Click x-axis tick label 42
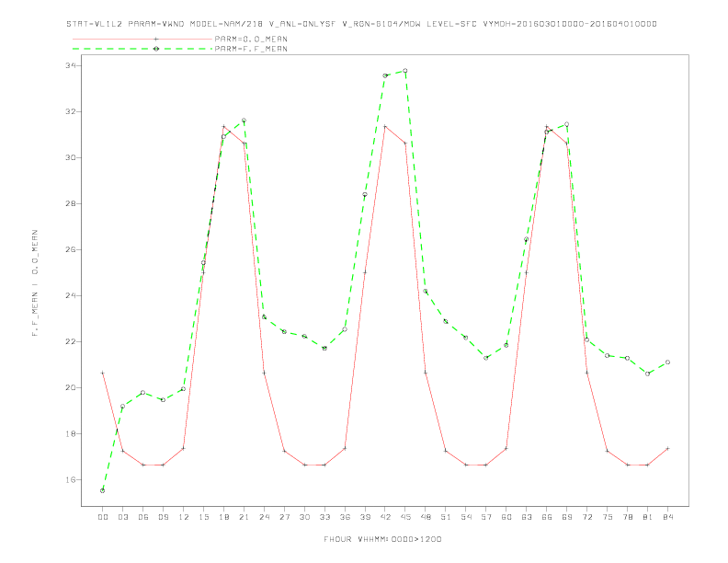Viewport: 728px width, 563px height. coord(385,517)
